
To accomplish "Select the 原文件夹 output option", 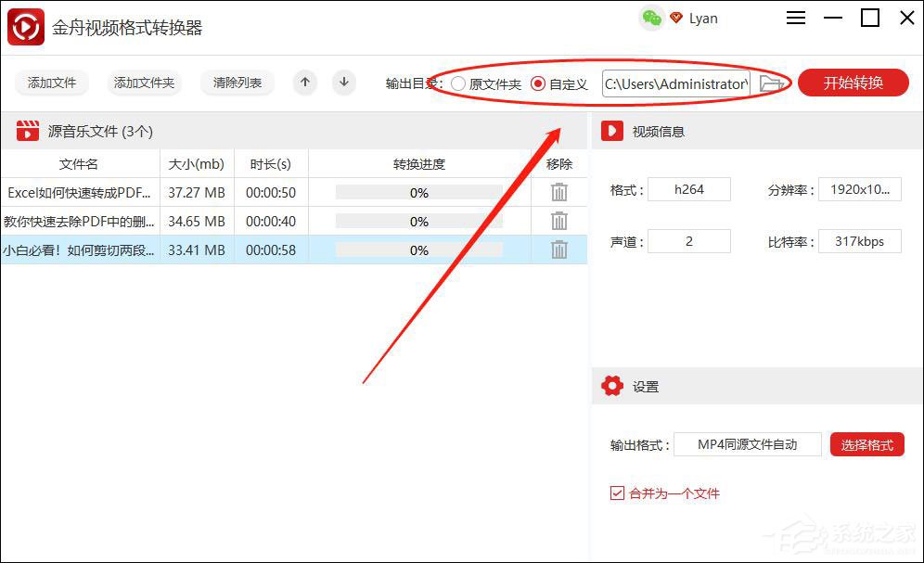I will (x=458, y=83).
